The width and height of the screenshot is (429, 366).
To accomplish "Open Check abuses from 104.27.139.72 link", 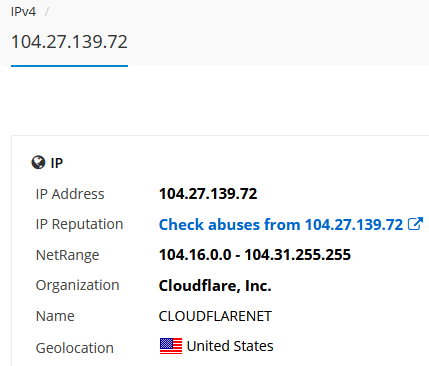I will point(281,224).
